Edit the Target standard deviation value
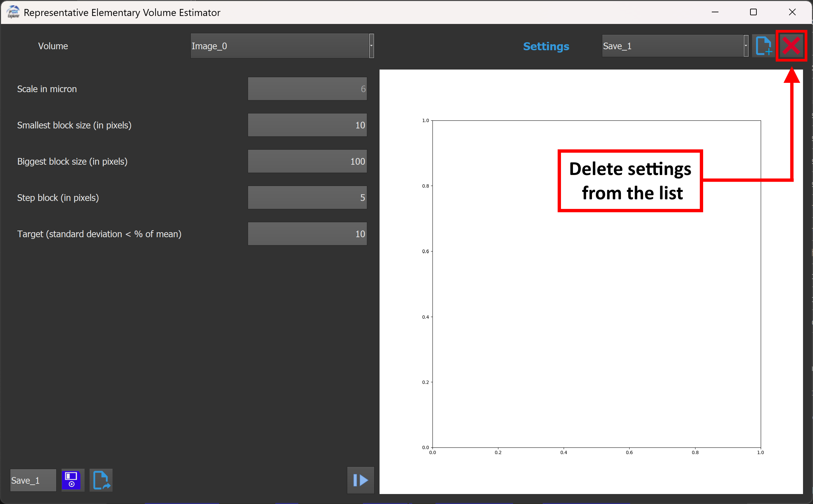 point(307,233)
